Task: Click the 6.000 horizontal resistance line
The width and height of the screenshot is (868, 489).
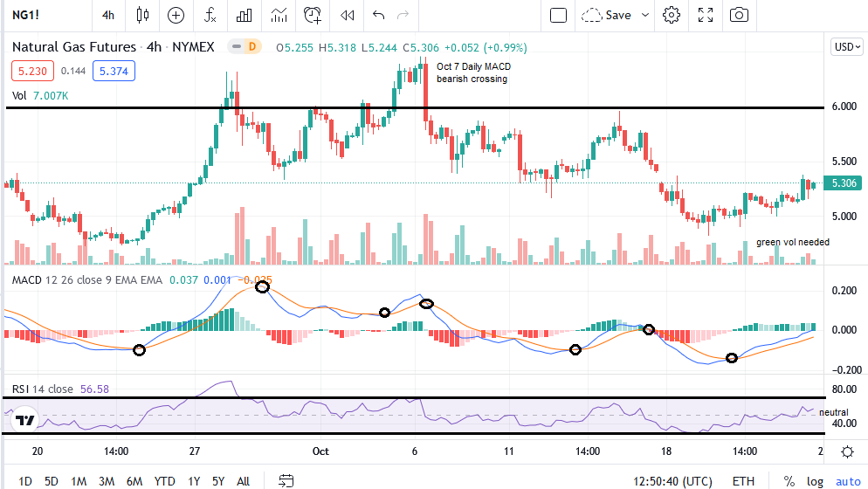Action: tap(415, 108)
